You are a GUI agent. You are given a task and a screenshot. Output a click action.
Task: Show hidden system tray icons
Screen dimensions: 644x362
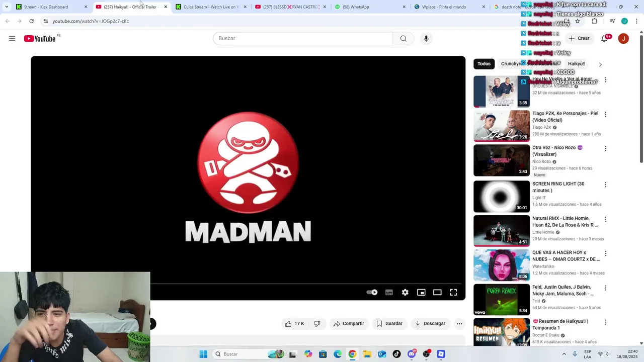click(x=564, y=354)
